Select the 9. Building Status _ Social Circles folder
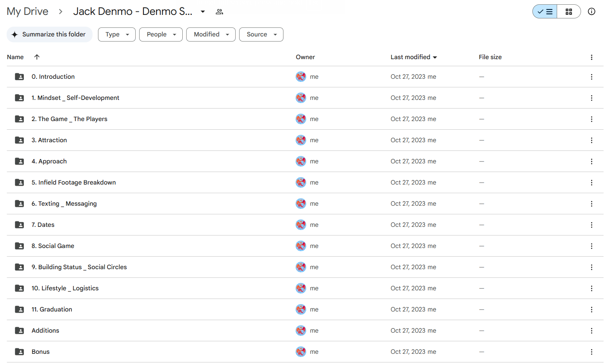Viewport: 612px width, 364px height. [x=79, y=267]
